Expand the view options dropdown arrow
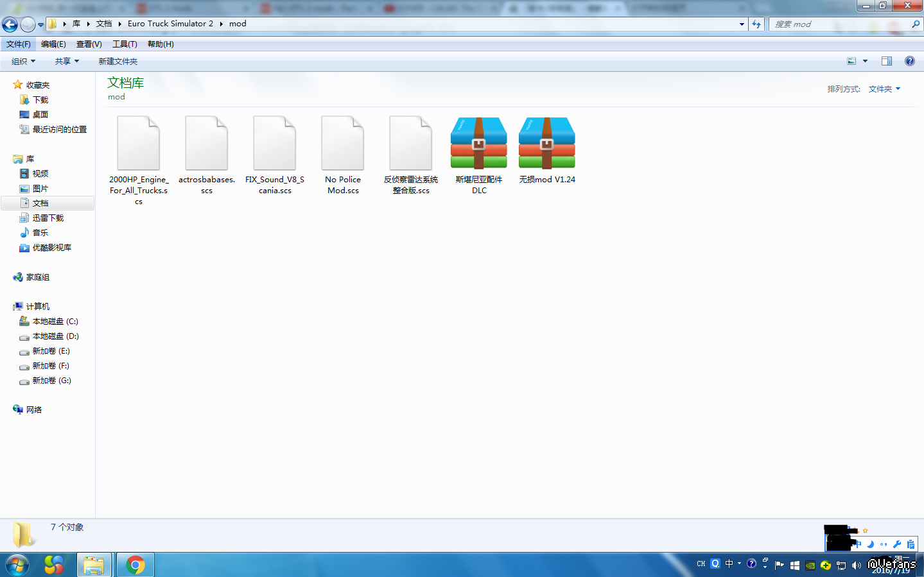 point(865,62)
